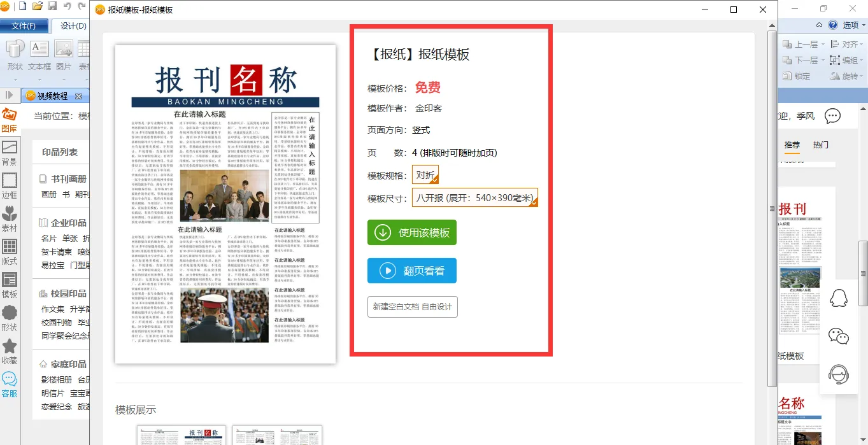Click the open folder icon in quick toolbar
The width and height of the screenshot is (868, 445).
point(38,6)
